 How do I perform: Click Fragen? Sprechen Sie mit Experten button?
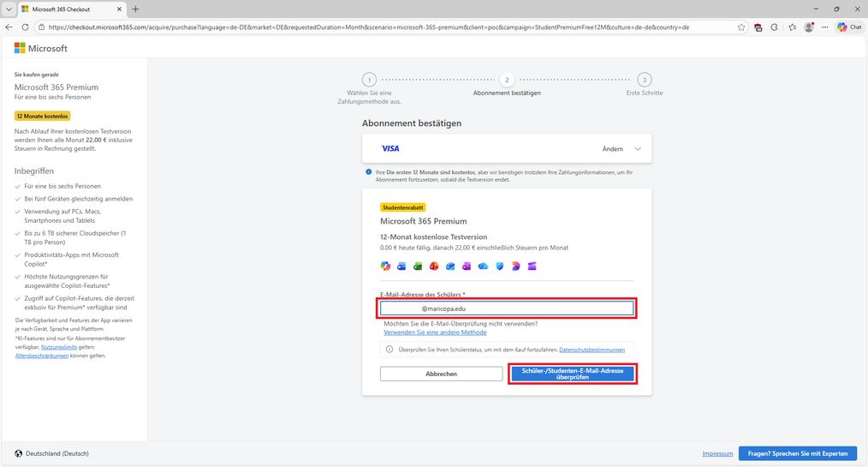point(798,453)
